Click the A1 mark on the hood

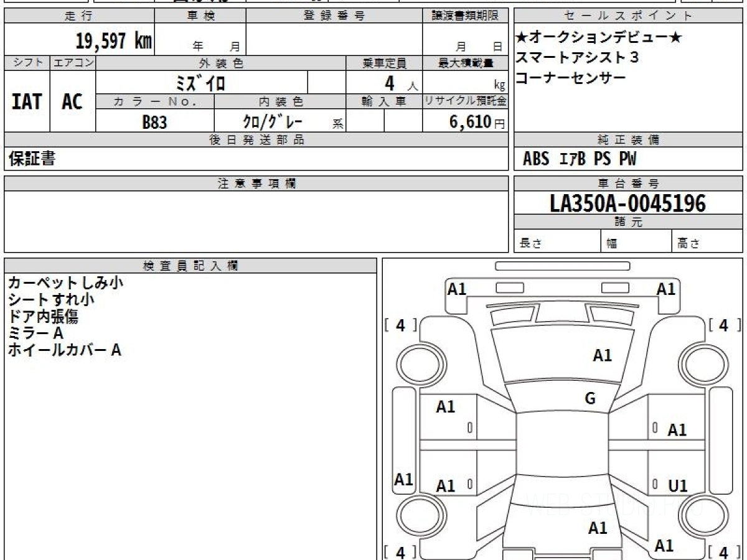(x=602, y=355)
